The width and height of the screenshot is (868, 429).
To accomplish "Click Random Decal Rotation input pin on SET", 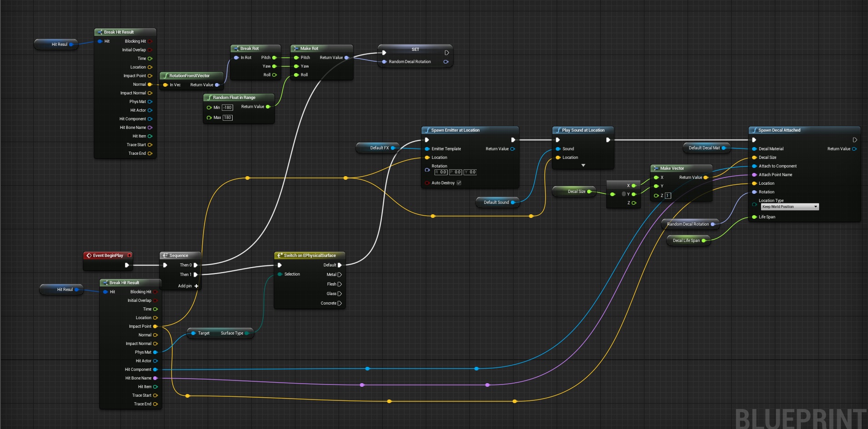I will click(x=384, y=62).
